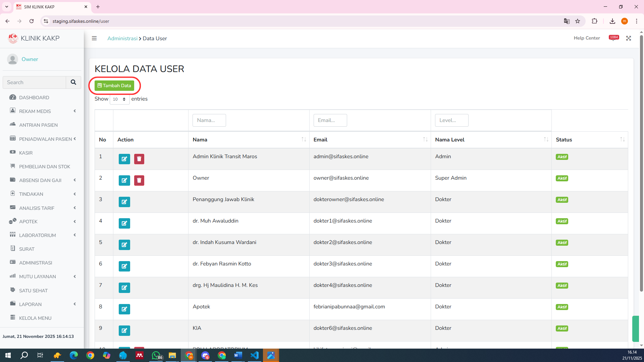Go to the DASHBOARD menu item
This screenshot has height=362, width=644.
tap(34, 98)
